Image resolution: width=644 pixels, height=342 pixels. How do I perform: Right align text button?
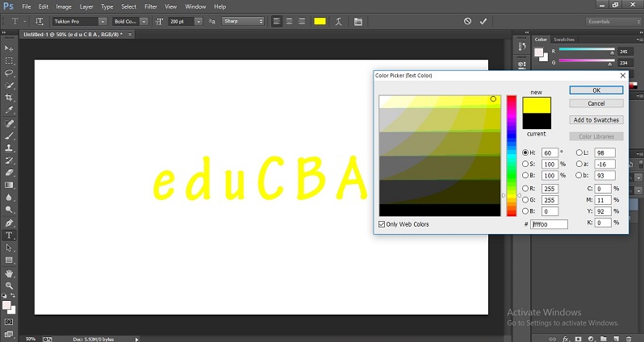pos(302,21)
